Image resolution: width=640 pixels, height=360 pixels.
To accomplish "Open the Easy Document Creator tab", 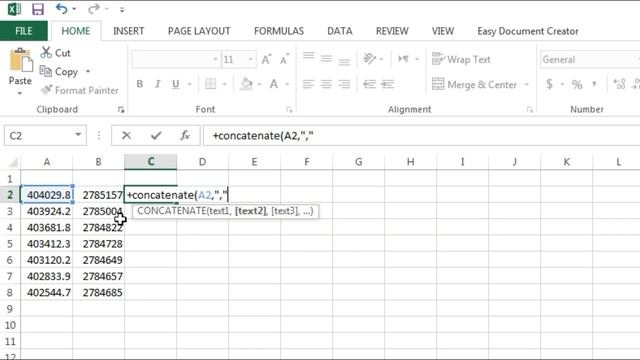I will (x=528, y=31).
